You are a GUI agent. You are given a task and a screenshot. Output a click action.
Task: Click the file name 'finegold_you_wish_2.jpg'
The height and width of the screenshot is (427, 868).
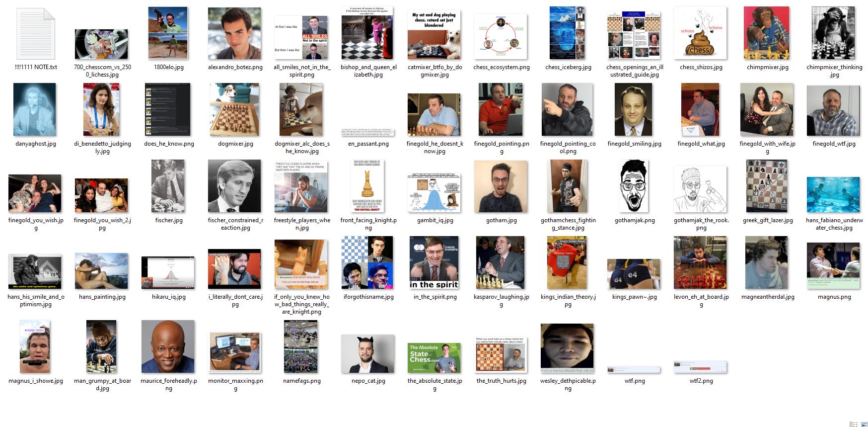click(102, 224)
